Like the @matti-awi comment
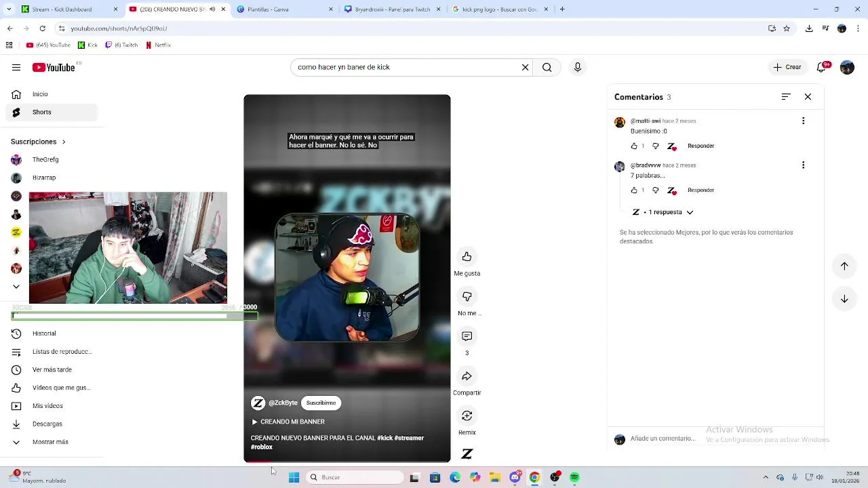 [x=634, y=146]
